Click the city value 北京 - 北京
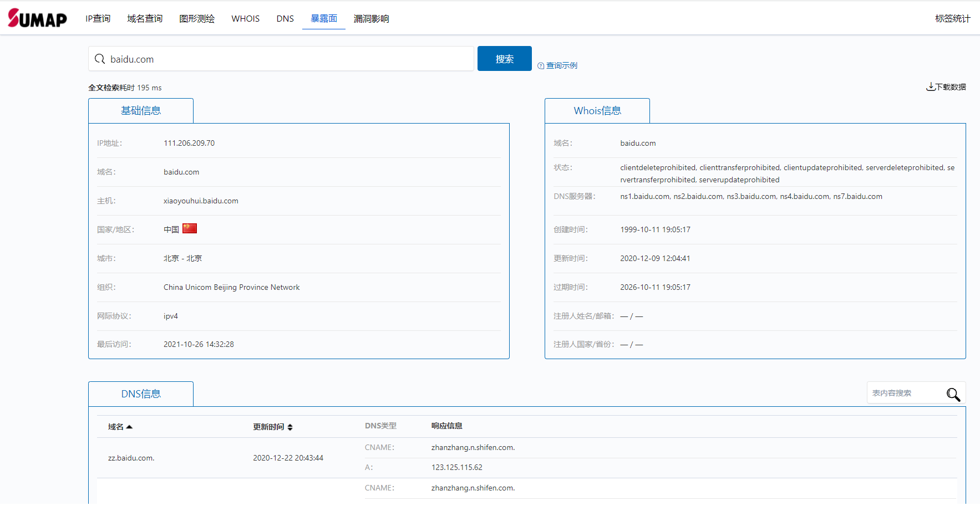Viewport: 980px width, 506px height. pos(183,258)
